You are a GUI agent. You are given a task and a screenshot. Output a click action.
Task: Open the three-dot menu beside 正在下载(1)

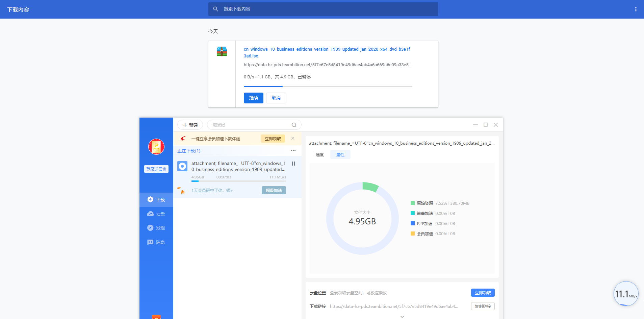pos(293,151)
